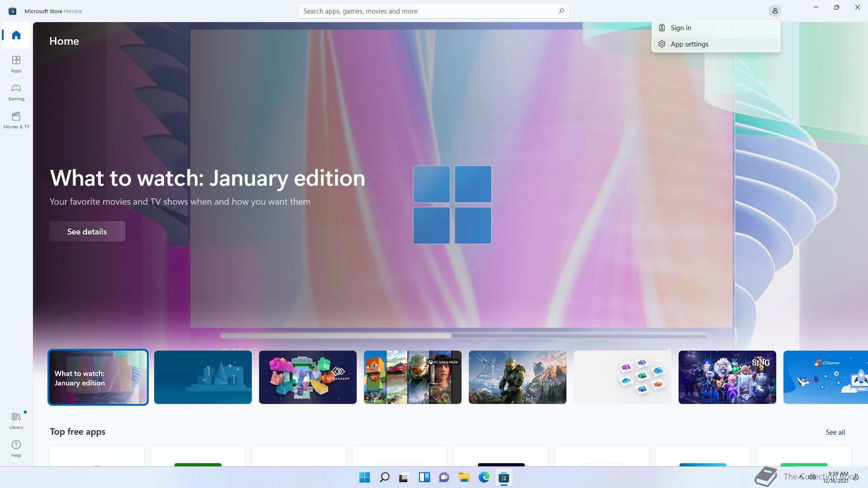Open Task View from taskbar
This screenshot has height=488, width=868.
pos(404,478)
